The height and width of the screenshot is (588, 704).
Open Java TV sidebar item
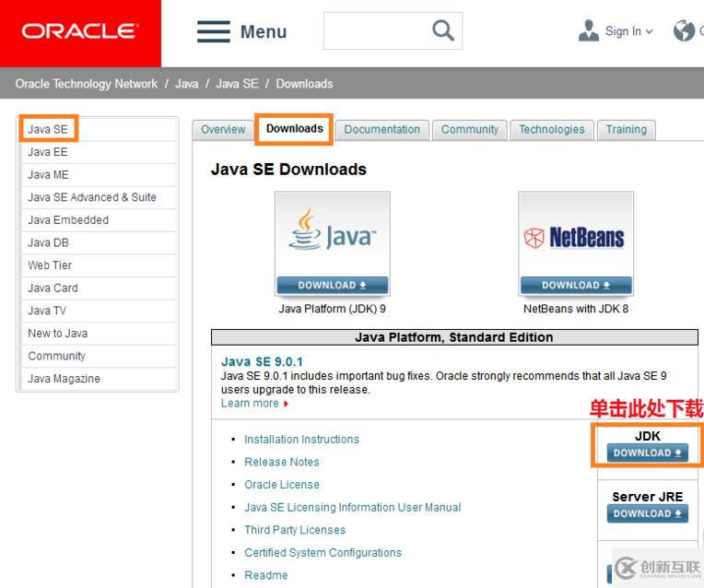99,311
